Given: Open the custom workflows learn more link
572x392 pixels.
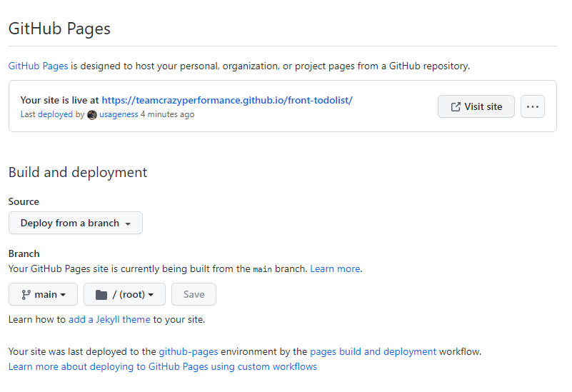Looking at the screenshot, I should [x=163, y=366].
